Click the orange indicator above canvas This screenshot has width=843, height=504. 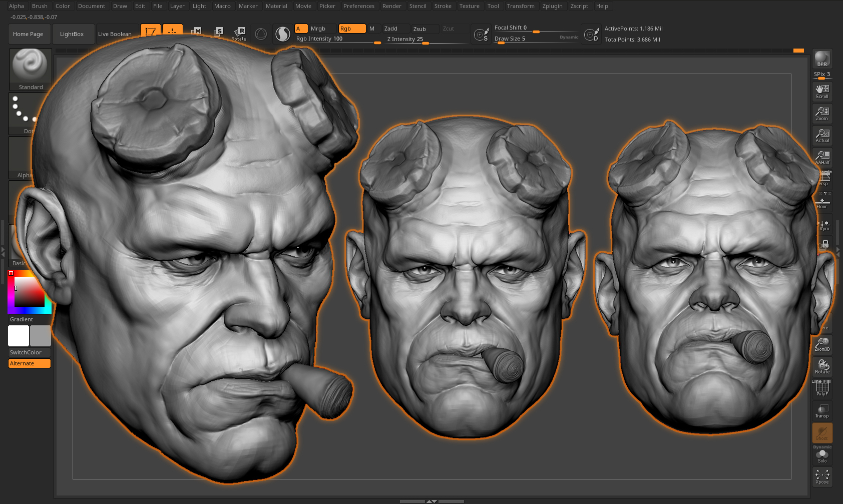[x=798, y=51]
